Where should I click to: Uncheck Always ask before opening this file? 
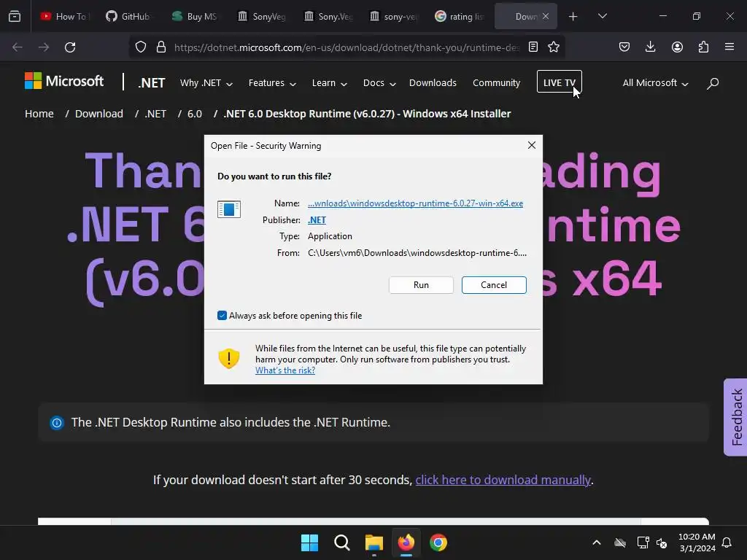tap(222, 315)
